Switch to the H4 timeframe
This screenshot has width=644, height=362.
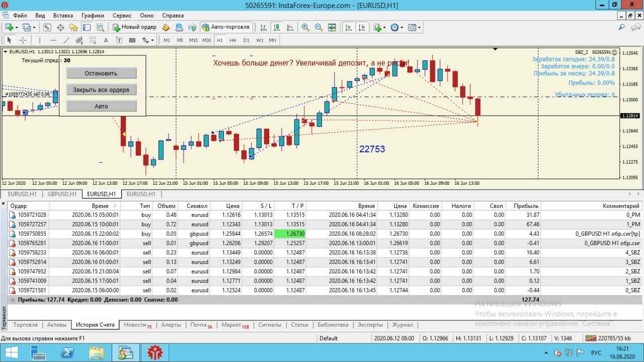[232, 40]
